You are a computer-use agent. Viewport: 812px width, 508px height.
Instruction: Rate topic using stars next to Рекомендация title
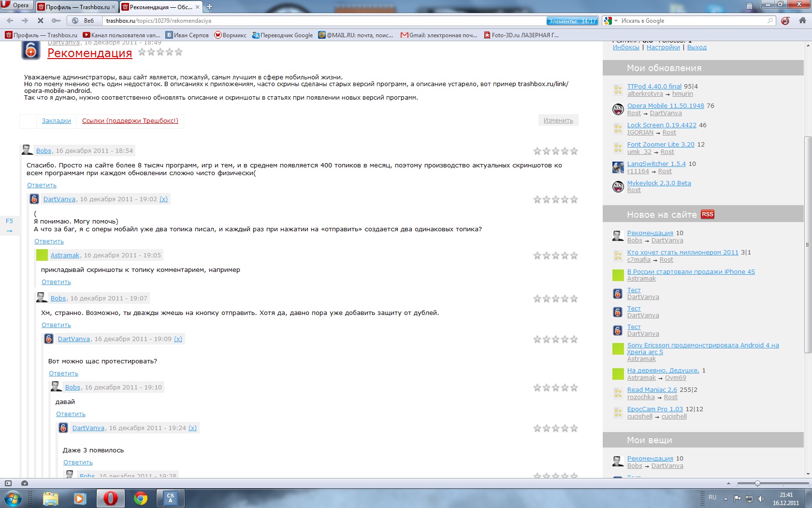160,52
